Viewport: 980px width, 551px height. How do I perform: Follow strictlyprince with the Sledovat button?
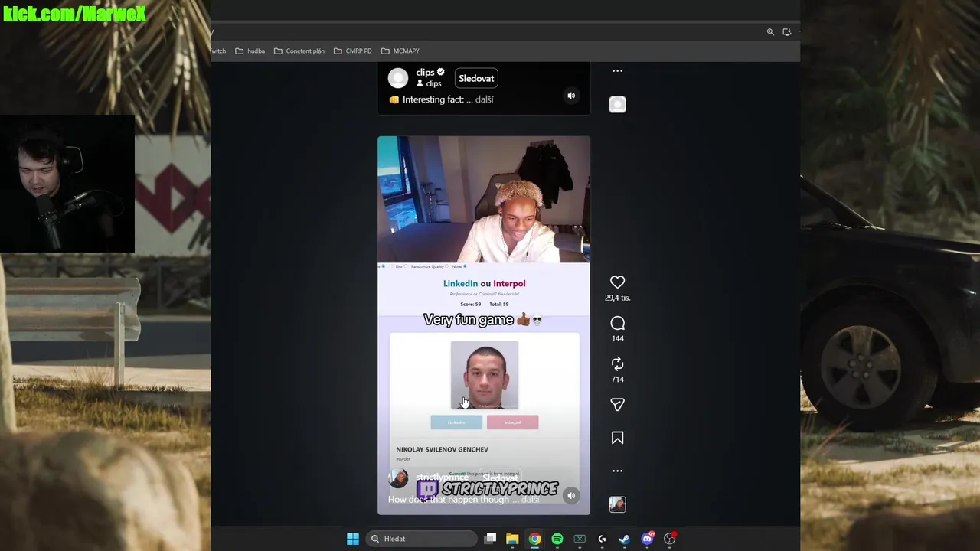point(500,478)
